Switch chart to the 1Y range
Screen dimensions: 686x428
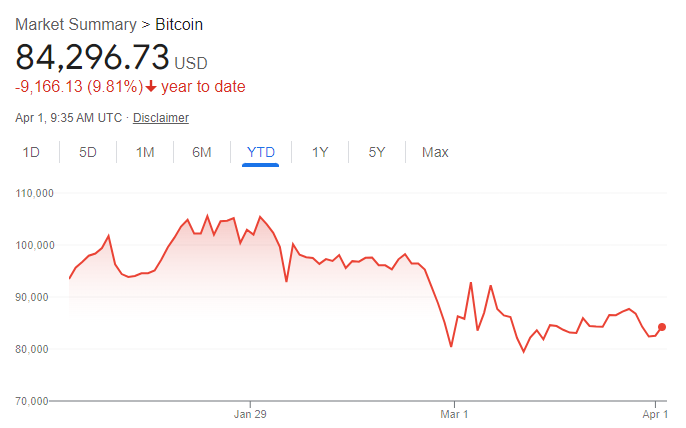[320, 152]
